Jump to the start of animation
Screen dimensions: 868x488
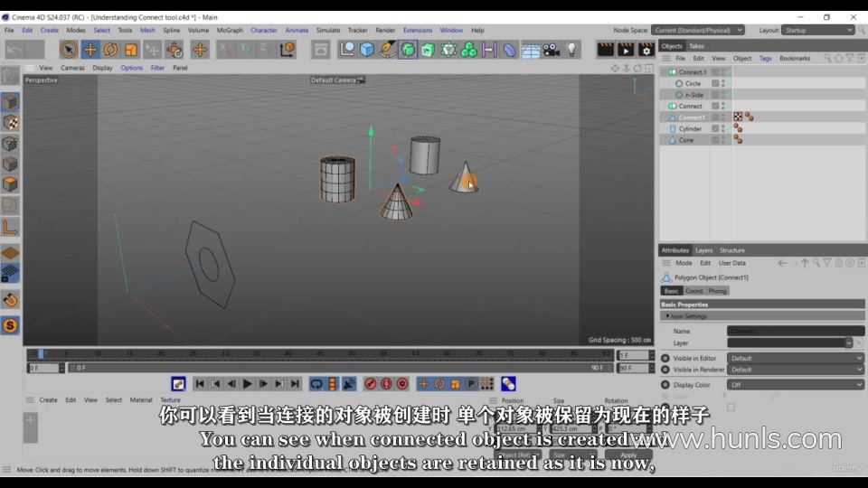(x=200, y=384)
